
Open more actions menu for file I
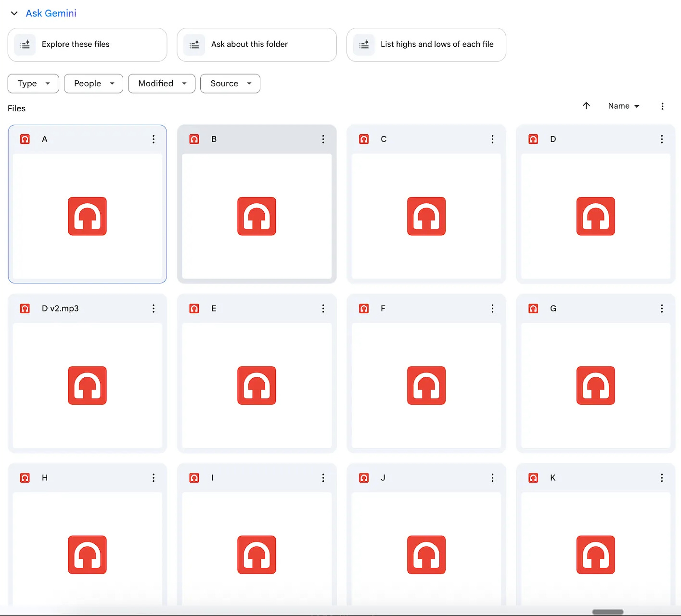coord(323,478)
